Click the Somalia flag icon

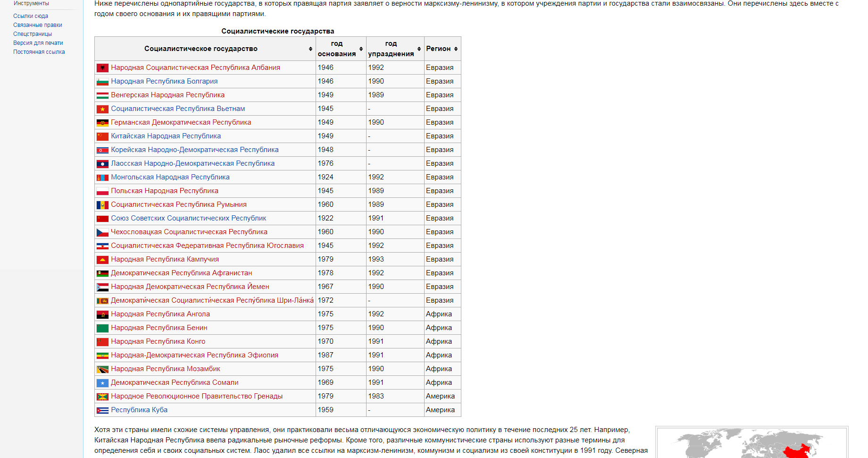tap(102, 383)
